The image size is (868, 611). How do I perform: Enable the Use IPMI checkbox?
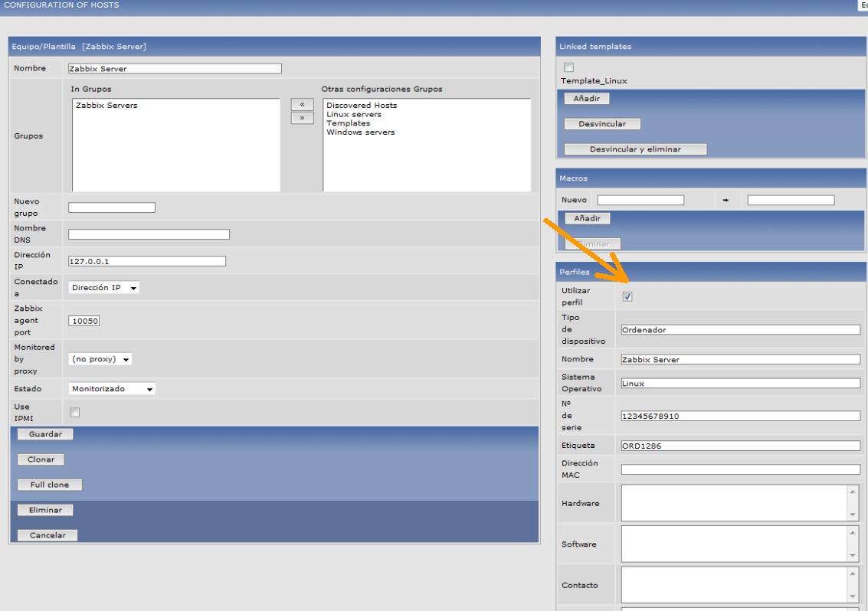(x=75, y=413)
